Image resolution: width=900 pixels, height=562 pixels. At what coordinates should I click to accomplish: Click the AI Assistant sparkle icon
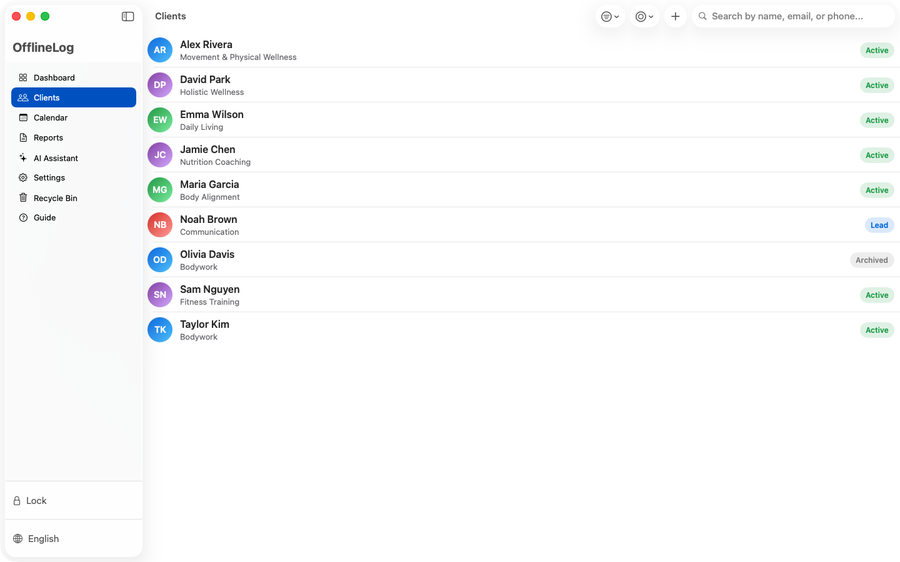tap(23, 157)
